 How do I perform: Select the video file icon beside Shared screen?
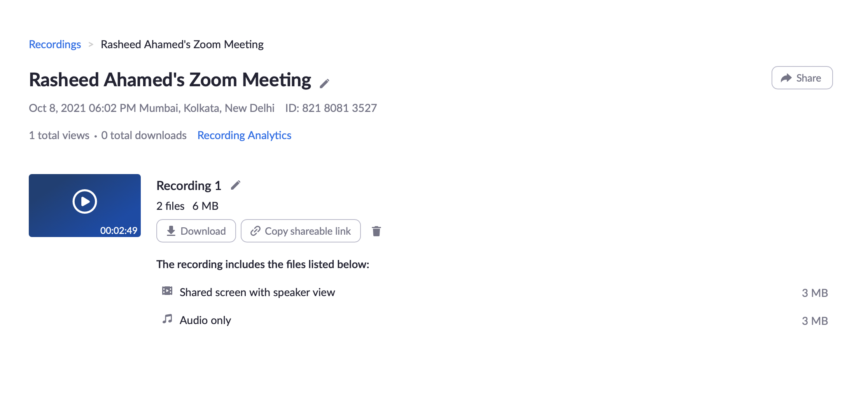coord(167,291)
